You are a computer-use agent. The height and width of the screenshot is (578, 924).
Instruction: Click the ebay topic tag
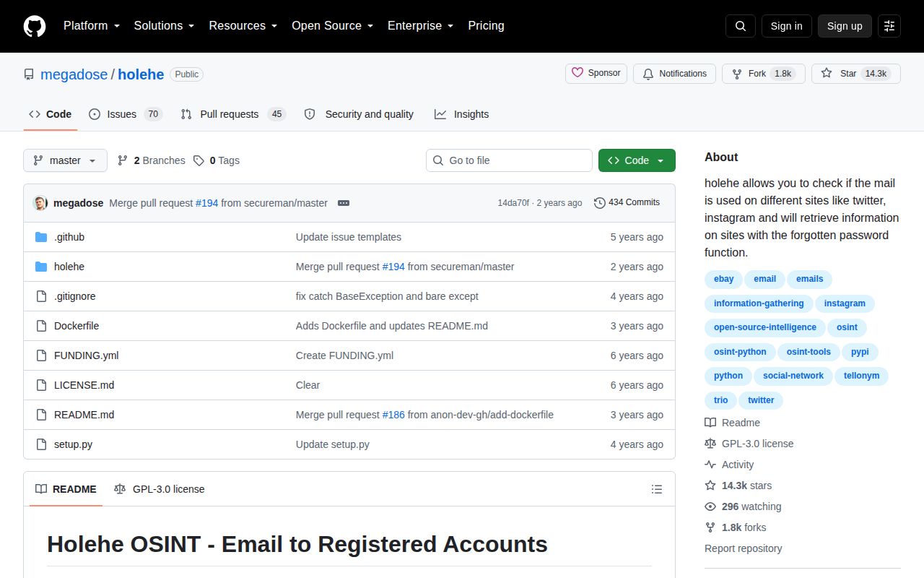(x=724, y=279)
